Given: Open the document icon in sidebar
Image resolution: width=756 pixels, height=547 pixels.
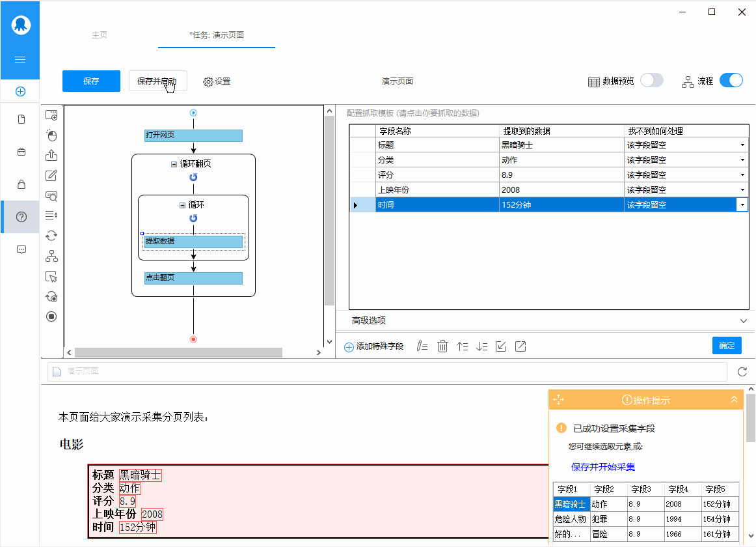Looking at the screenshot, I should [21, 119].
